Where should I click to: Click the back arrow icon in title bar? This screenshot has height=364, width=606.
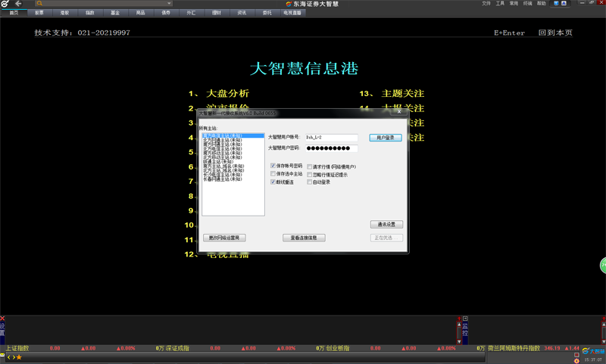point(18,4)
